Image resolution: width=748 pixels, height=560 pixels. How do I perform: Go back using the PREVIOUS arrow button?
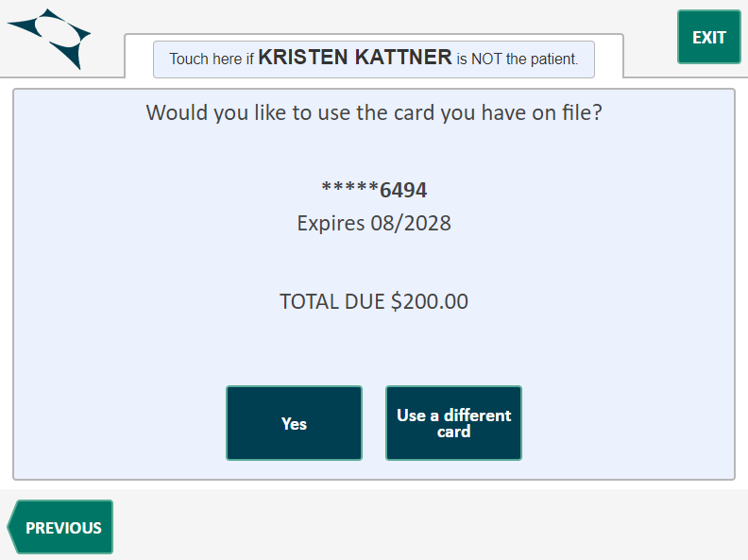[60, 527]
